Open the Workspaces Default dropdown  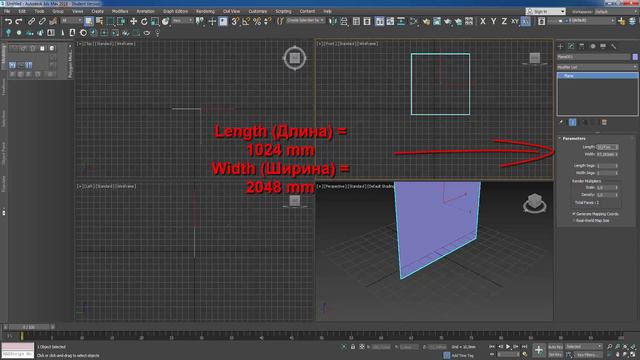(x=616, y=11)
